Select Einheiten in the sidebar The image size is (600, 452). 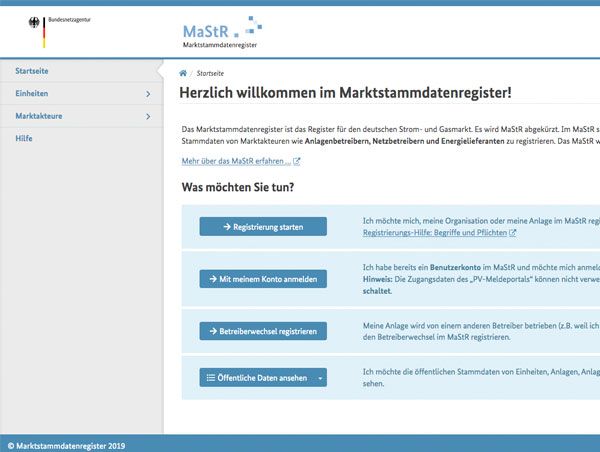point(32,93)
